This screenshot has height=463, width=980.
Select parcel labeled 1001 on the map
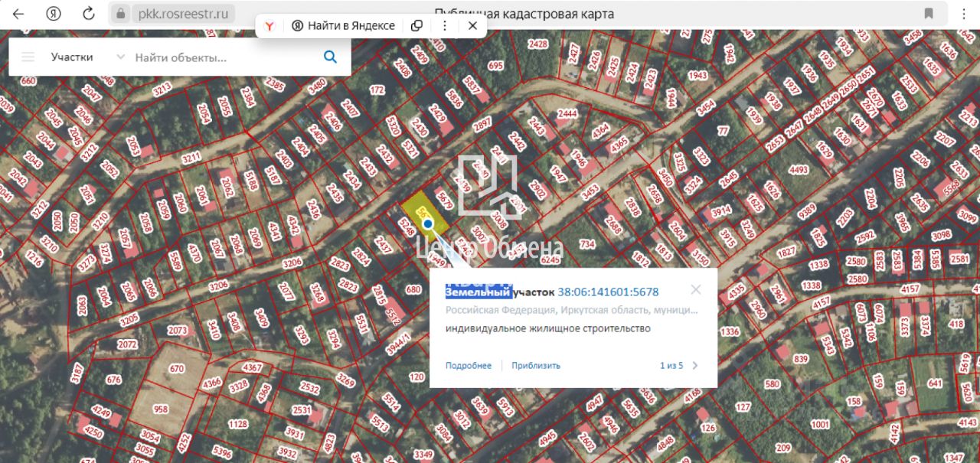pyautogui.click(x=820, y=424)
